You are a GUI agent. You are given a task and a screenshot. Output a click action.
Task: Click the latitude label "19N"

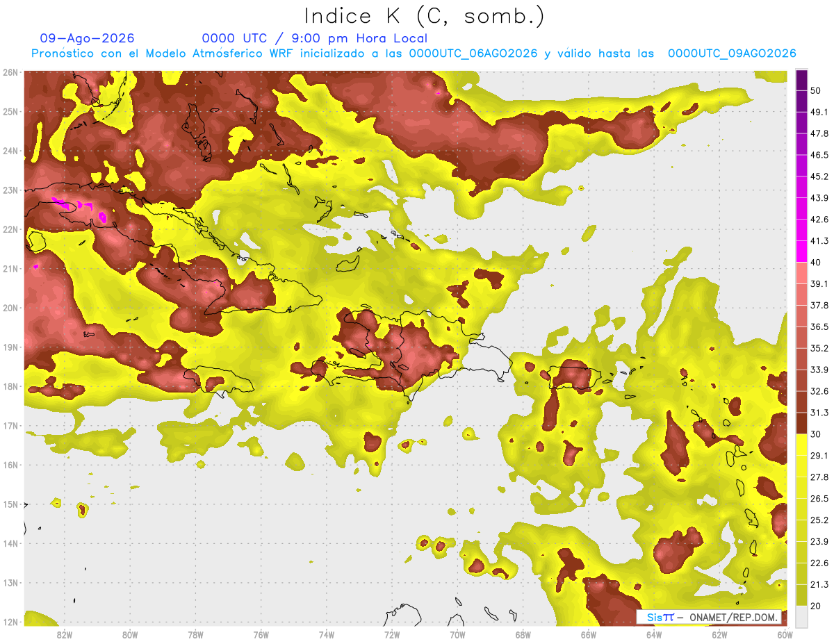10,347
